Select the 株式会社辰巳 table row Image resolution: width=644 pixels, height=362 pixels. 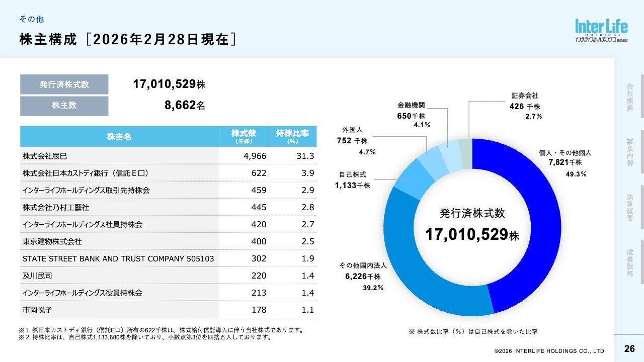coord(168,156)
